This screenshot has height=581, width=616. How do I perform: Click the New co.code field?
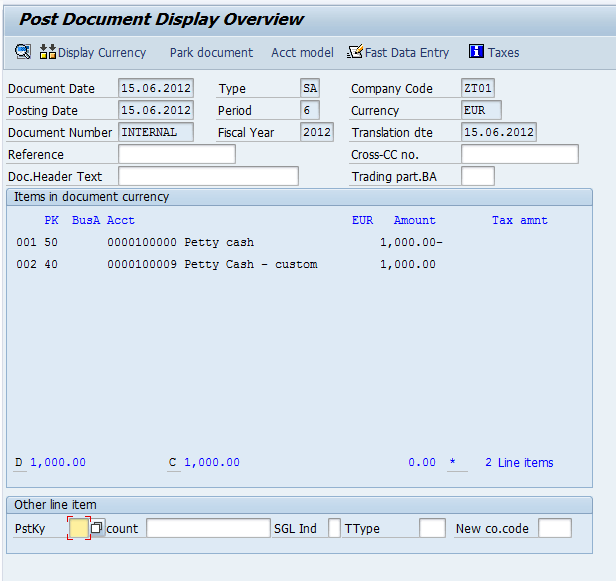coord(554,528)
